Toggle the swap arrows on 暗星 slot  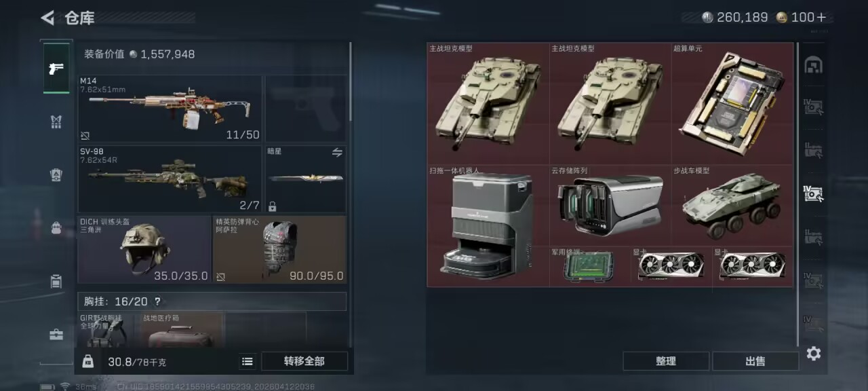pos(337,153)
